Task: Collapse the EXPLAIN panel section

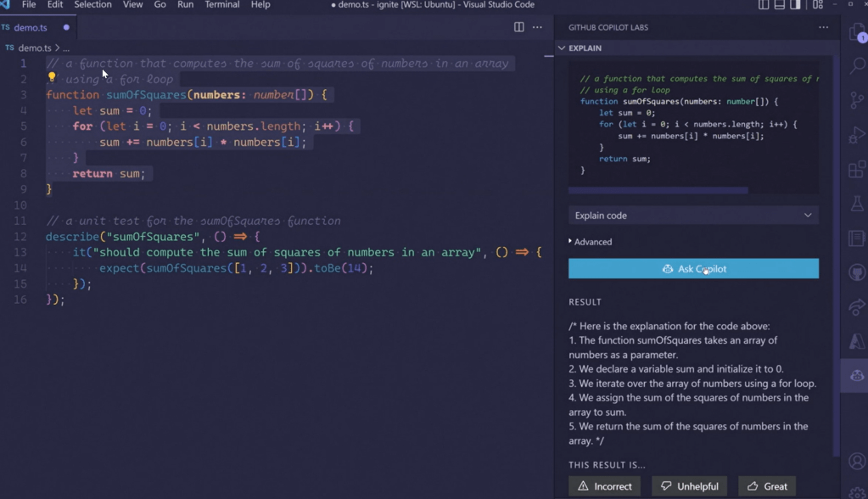Action: click(562, 48)
